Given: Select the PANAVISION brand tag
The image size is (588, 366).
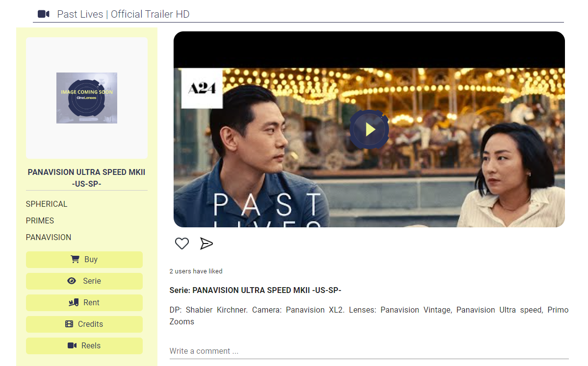Looking at the screenshot, I should [49, 238].
